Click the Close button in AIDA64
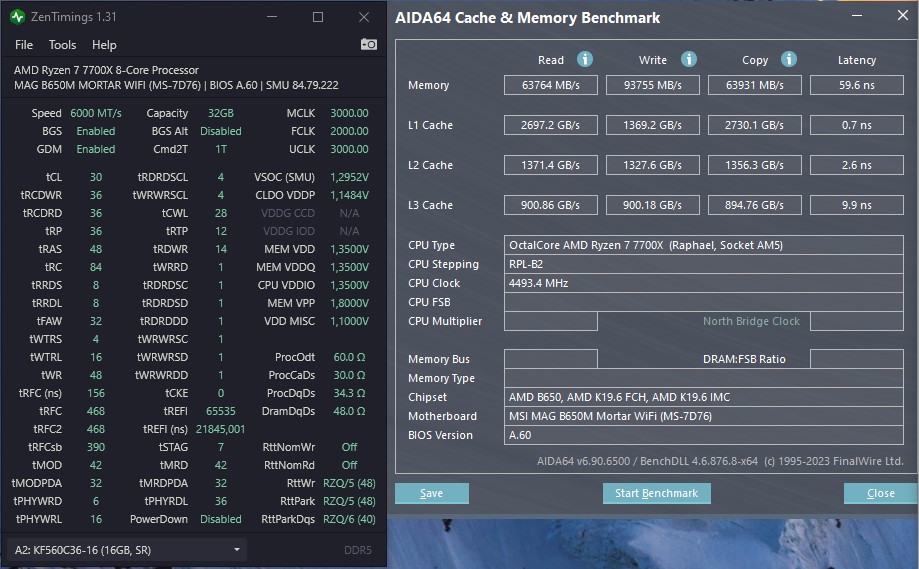Screen dimensions: 919x569 (x=880, y=493)
